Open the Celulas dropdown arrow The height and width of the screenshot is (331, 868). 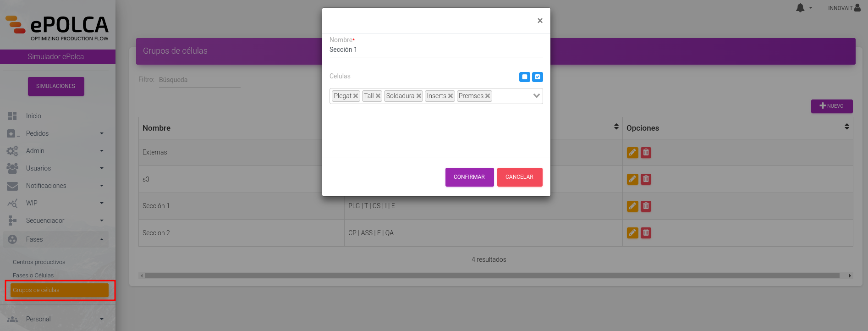point(536,96)
